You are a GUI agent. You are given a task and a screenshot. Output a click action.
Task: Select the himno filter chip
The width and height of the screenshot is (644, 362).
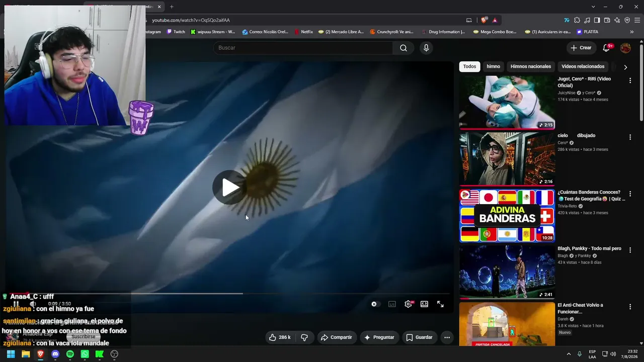coord(494,66)
